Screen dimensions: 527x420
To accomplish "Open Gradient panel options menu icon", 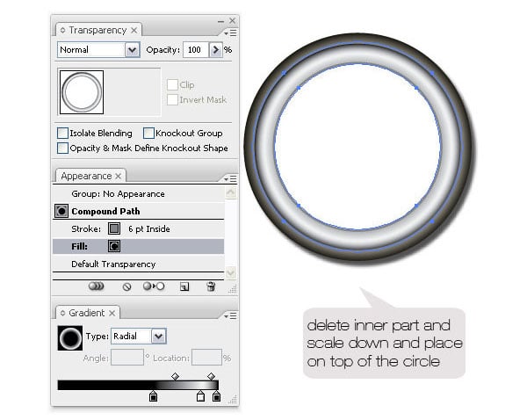I will pos(230,315).
